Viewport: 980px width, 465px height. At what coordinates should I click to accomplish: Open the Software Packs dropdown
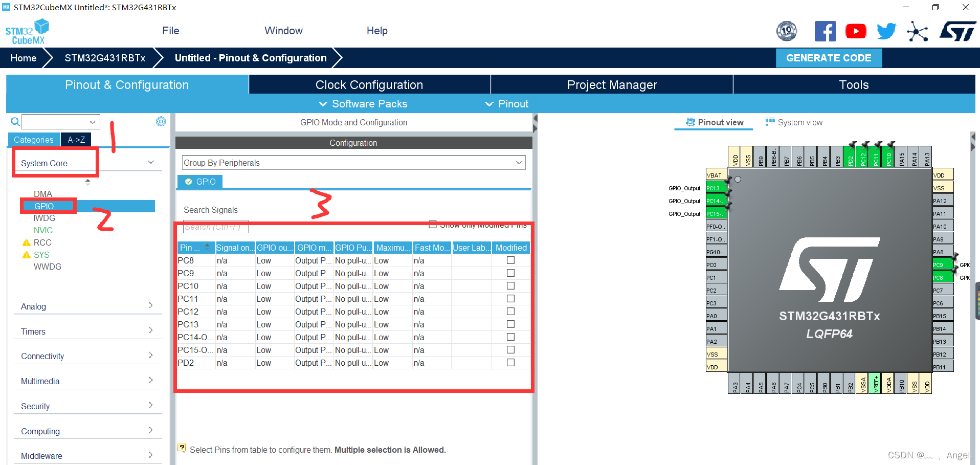pyautogui.click(x=363, y=104)
